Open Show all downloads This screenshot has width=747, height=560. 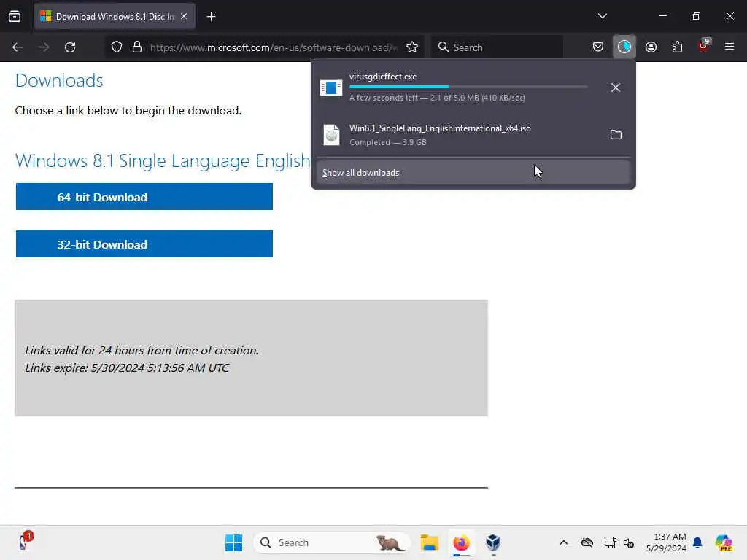pos(473,172)
